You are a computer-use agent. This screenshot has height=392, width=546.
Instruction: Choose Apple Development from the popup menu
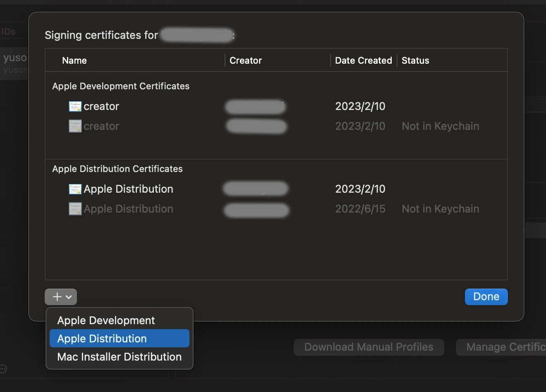coord(106,320)
